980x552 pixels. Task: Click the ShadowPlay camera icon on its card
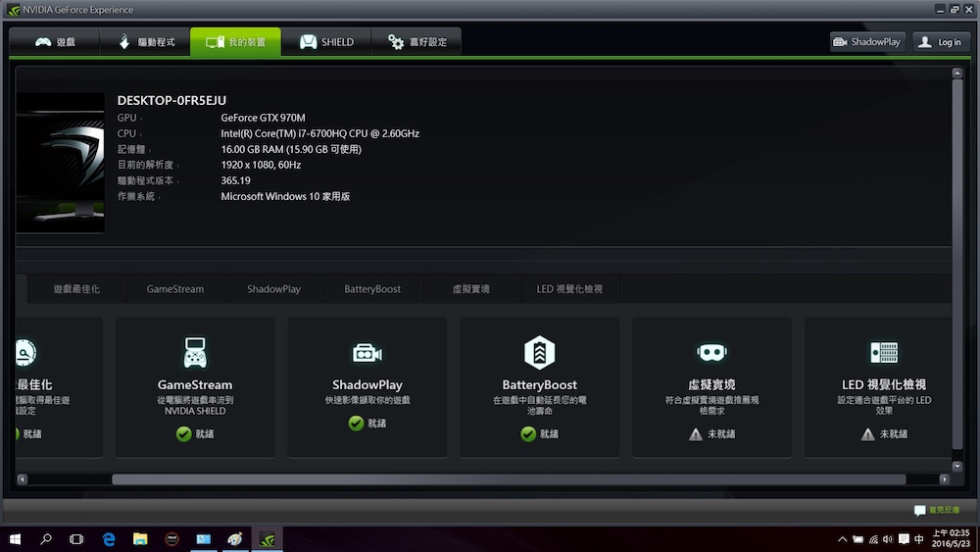click(x=367, y=353)
